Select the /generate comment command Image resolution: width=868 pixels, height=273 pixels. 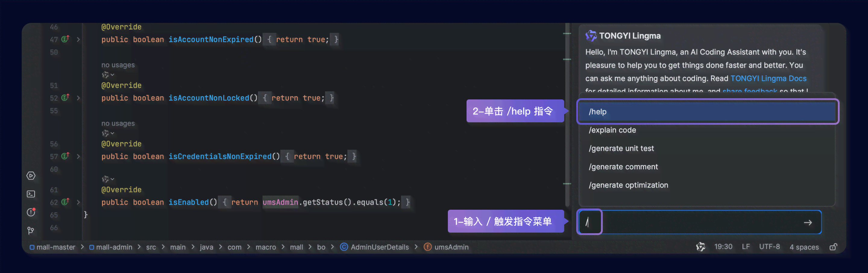coord(707,167)
